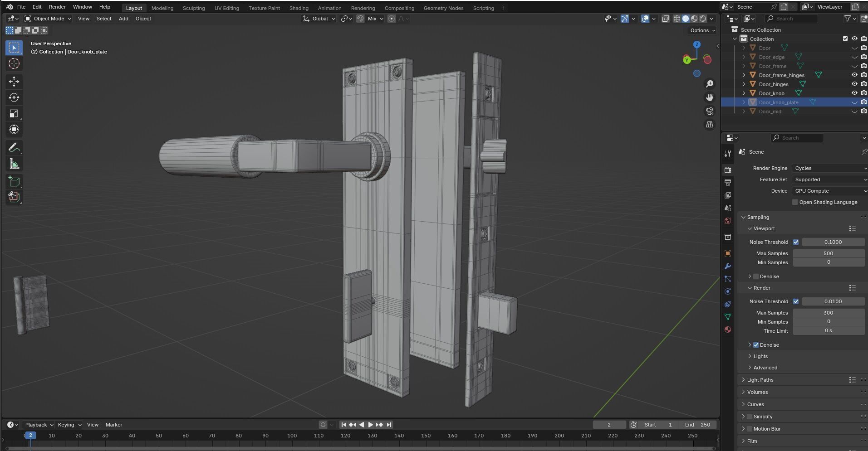
Task: Click the Pan hand viewport icon
Action: pos(710,97)
